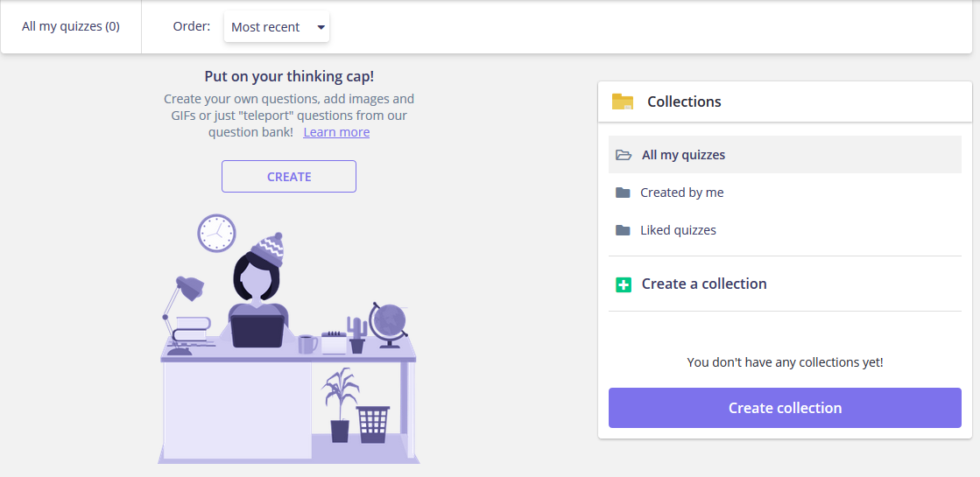Screen dimensions: 980x477
Task: Click the open folder icon beside All my quizzes
Action: click(x=624, y=155)
